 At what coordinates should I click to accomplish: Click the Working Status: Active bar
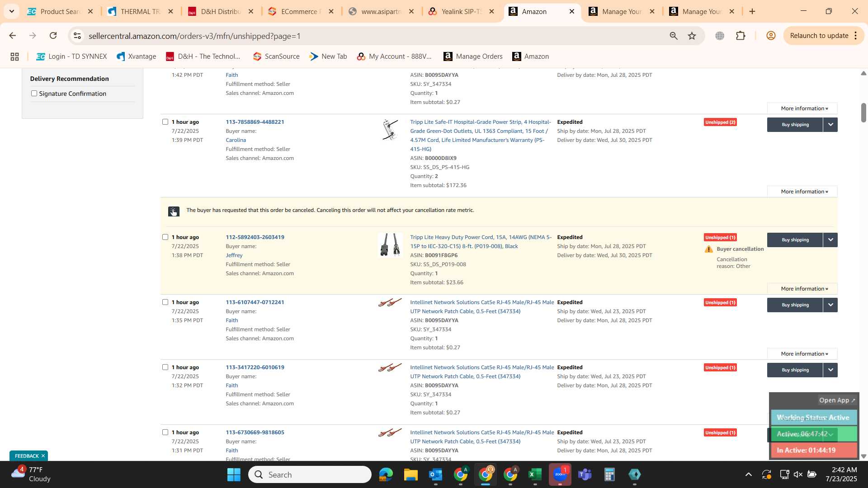pos(814,418)
